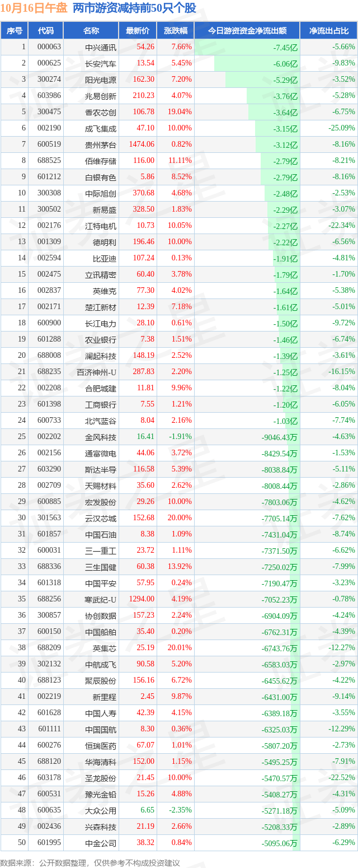Click stock name 英维克
The height and width of the screenshot is (868, 358).
tap(105, 291)
